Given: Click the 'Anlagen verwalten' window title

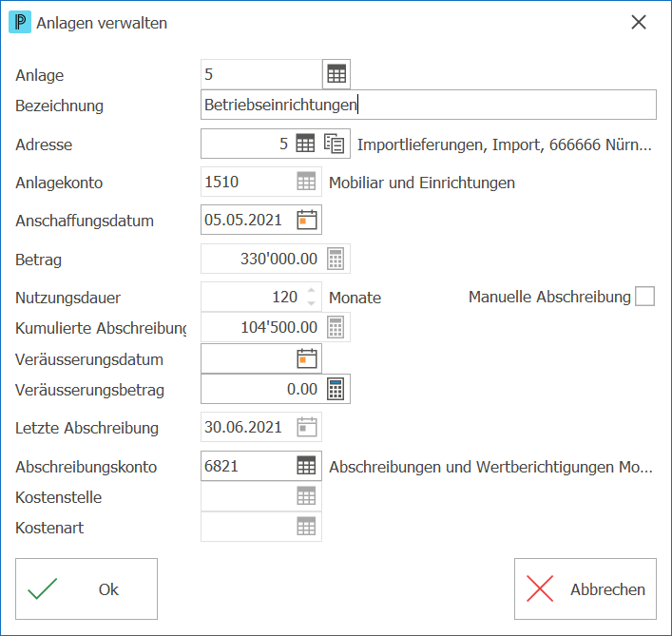Looking at the screenshot, I should click(102, 23).
